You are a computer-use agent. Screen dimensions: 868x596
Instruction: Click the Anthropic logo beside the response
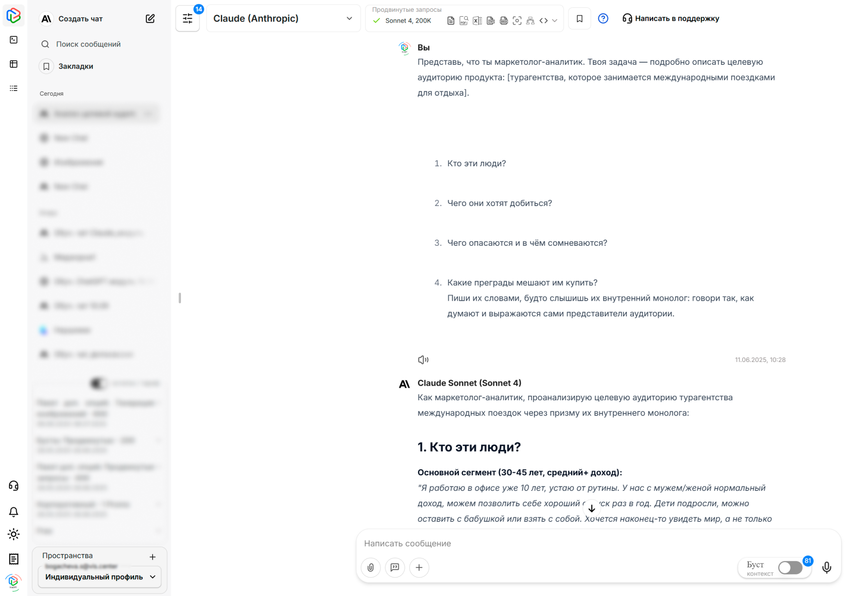(x=404, y=384)
